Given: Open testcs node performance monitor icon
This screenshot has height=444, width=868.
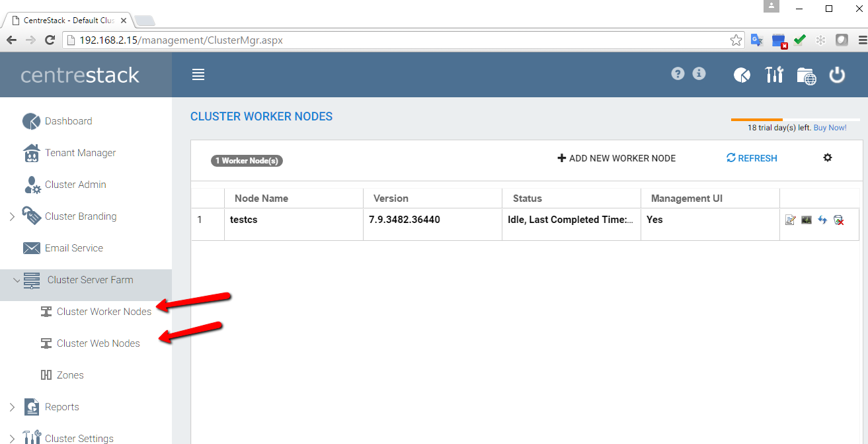Looking at the screenshot, I should [807, 220].
